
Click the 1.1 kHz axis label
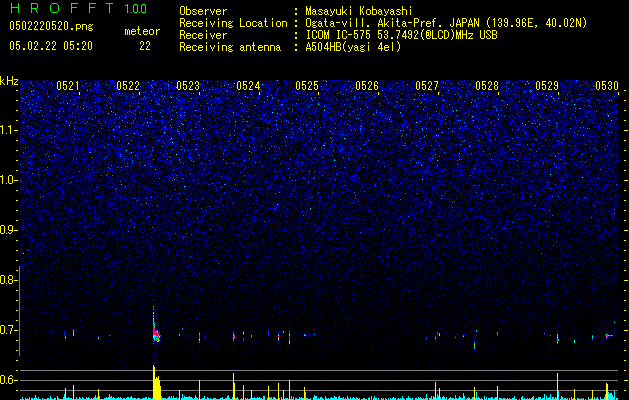[x=8, y=130]
